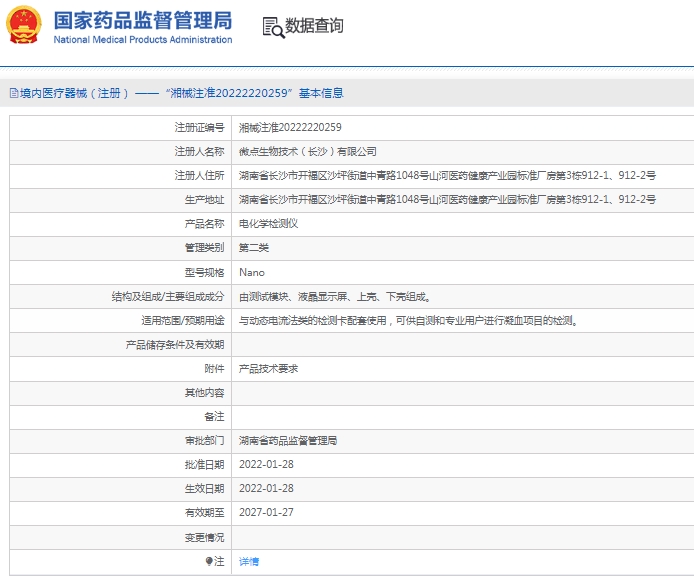Open the 详情 link
Image resolution: width=694 pixels, height=581 pixels.
point(249,562)
